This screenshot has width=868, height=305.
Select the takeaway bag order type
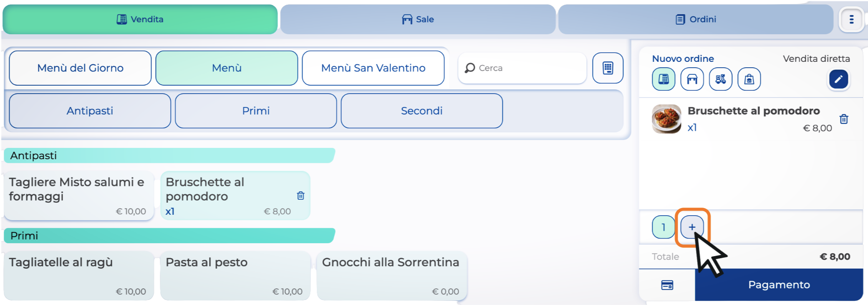tap(749, 79)
